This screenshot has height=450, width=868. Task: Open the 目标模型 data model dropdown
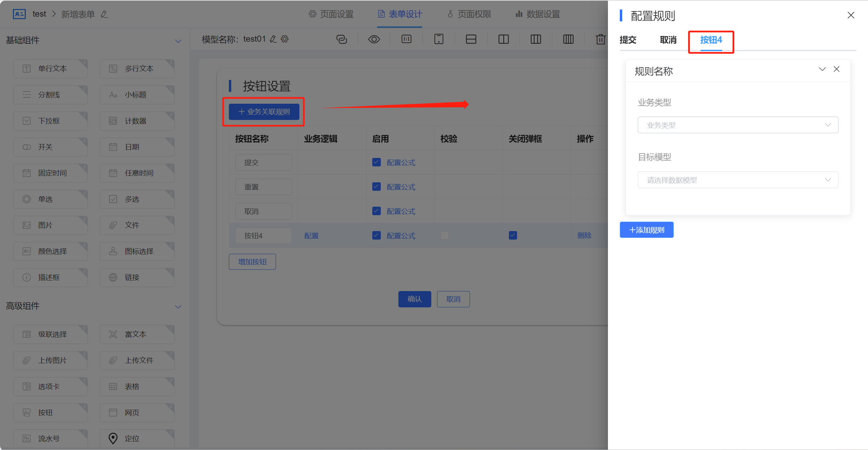738,180
